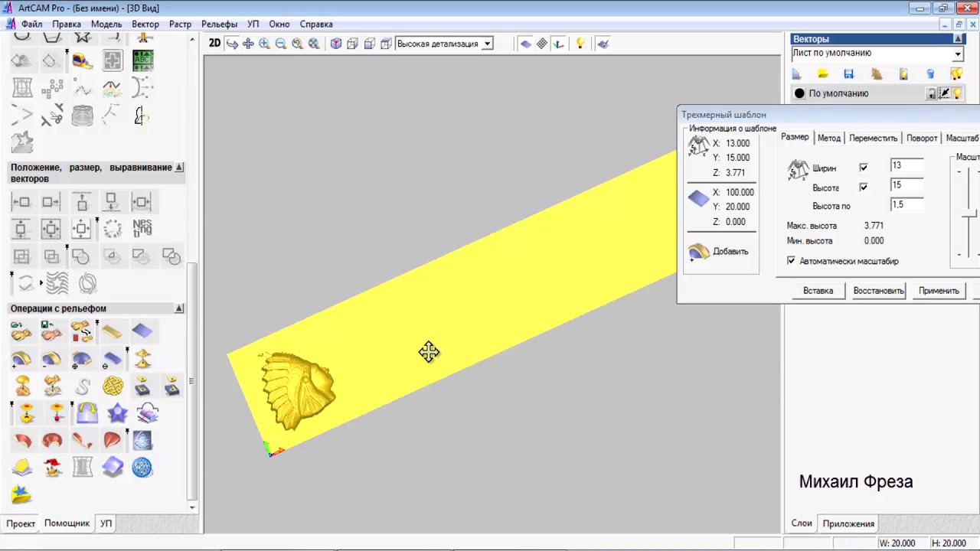The width and height of the screenshot is (980, 551).
Task: Click the zoom in magnifier icon
Action: pos(264,44)
